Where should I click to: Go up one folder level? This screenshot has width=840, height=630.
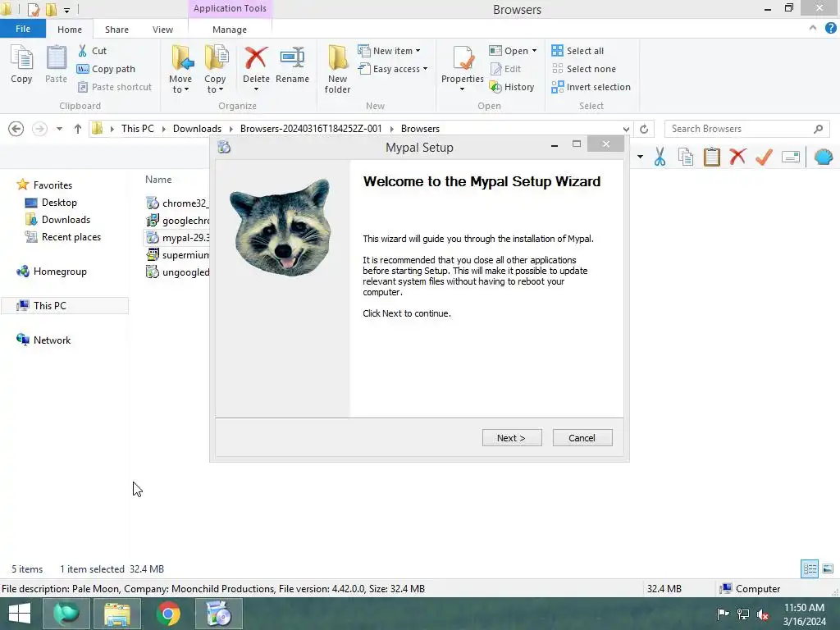click(x=78, y=129)
